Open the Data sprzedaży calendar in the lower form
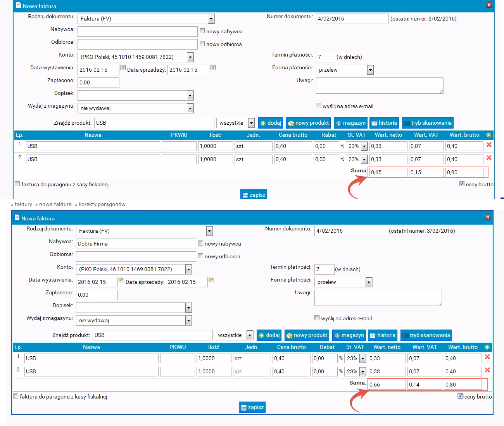The height and width of the screenshot is (426, 504). pos(211,280)
